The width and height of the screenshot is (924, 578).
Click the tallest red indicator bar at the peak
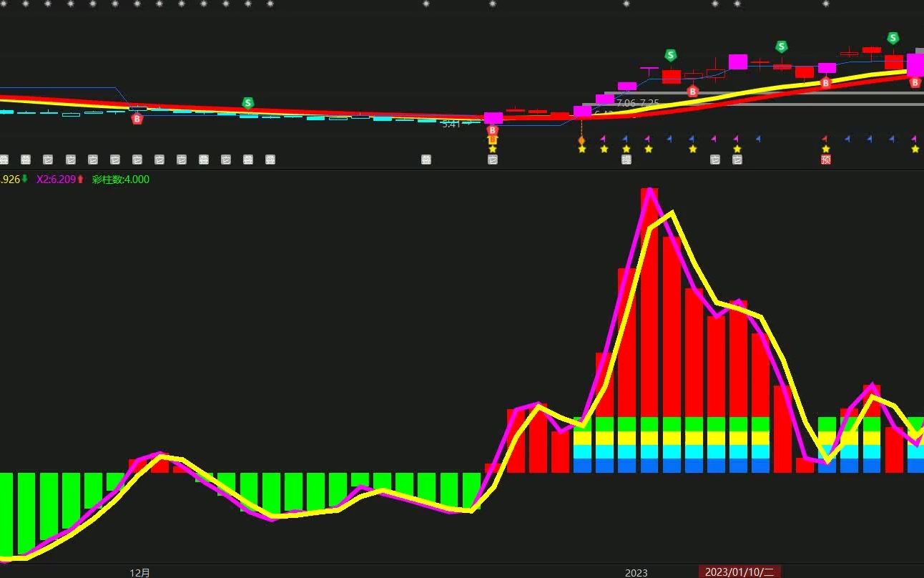pyautogui.click(x=649, y=302)
